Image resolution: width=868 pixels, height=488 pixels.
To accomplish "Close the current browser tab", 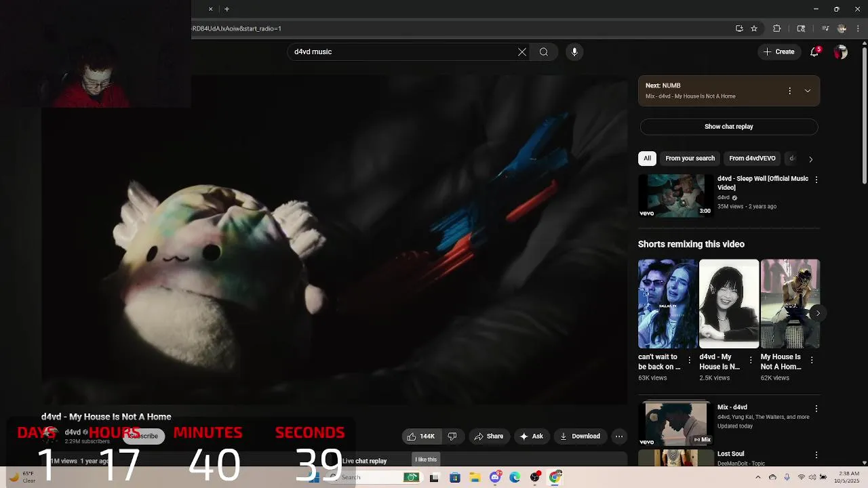I will click(210, 9).
